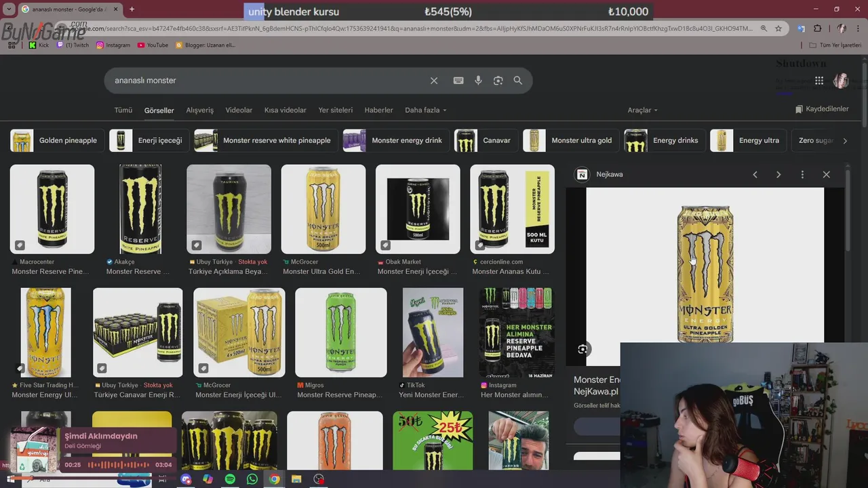Open the on-screen keyboard input tool
This screenshot has height=488, width=868.
[x=458, y=81]
